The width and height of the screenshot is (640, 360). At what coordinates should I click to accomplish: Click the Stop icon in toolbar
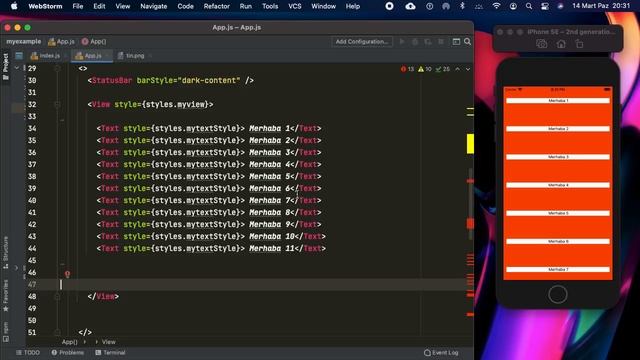pyautogui.click(x=441, y=42)
